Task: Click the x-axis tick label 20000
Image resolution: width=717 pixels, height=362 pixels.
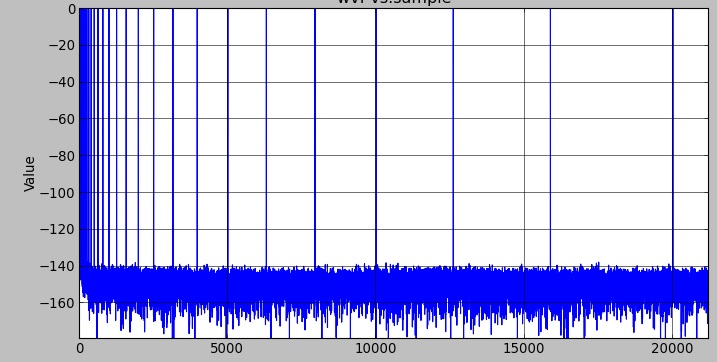Action: tap(672, 349)
